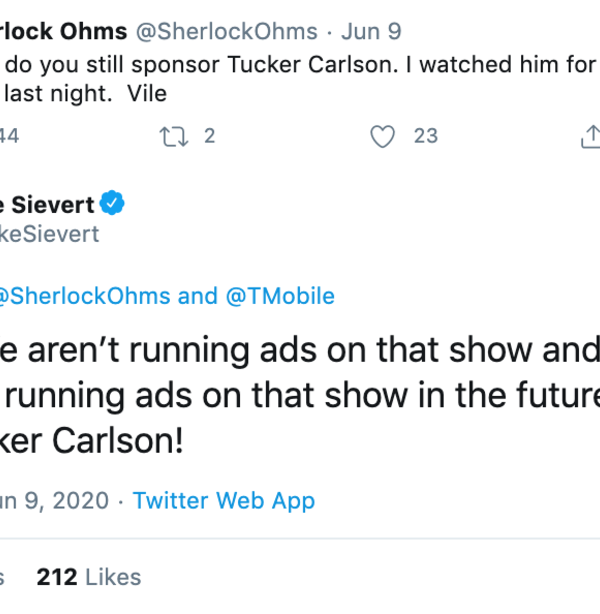Open the share icon on Sherlock Ohms' tweet
Screen dimensions: 600x614
point(590,136)
